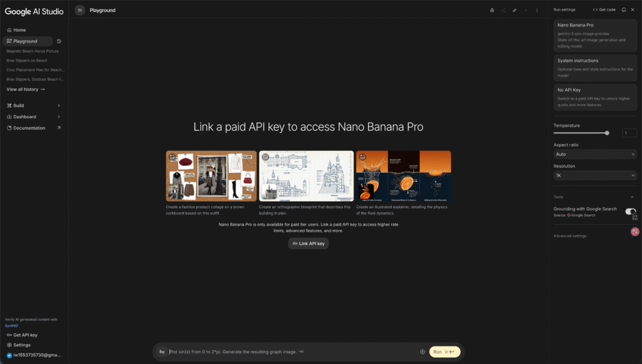Open the three-dot more options menu
The height and width of the screenshot is (364, 642).
point(537,10)
